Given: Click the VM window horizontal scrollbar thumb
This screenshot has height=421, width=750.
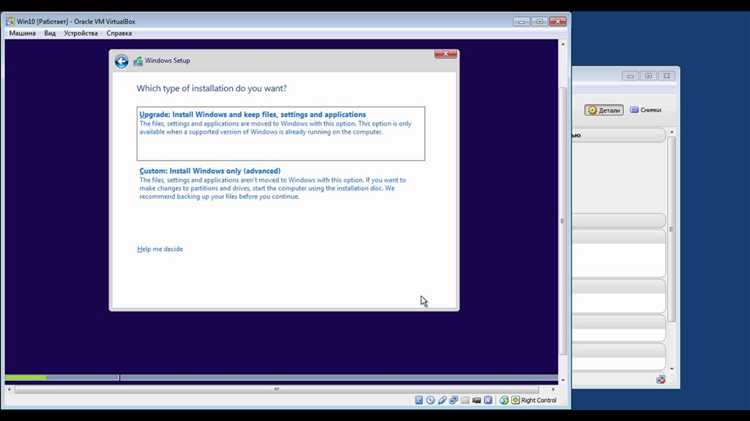Looking at the screenshot, I should coord(276,389).
